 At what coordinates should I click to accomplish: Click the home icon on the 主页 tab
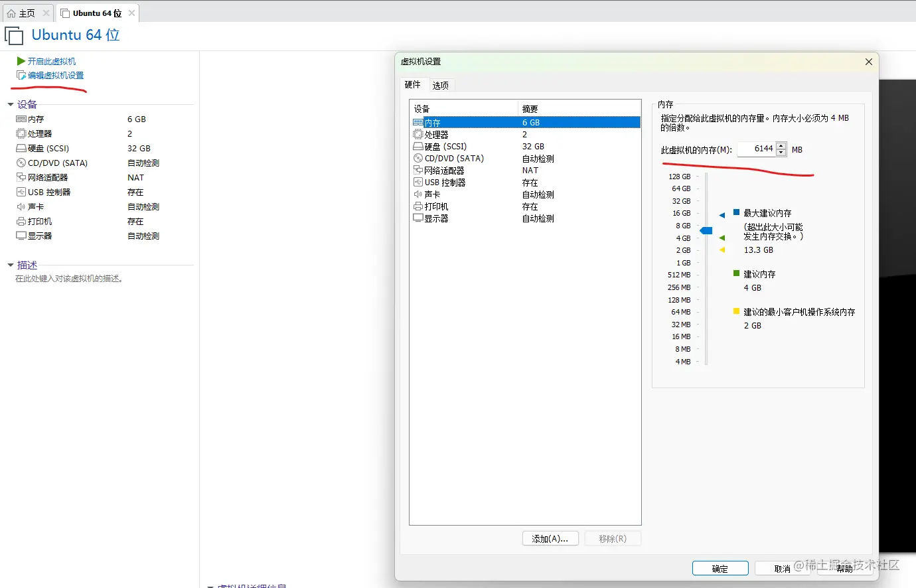pyautogui.click(x=11, y=13)
